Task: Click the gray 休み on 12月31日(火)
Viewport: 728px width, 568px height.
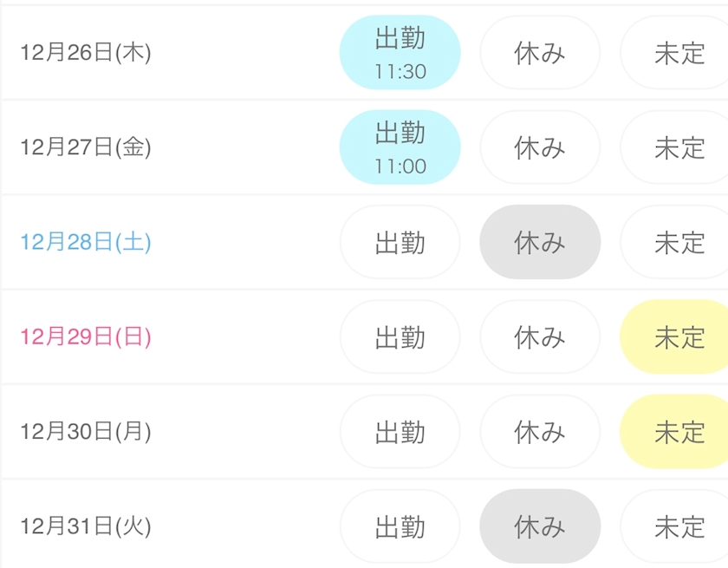Action: [539, 526]
